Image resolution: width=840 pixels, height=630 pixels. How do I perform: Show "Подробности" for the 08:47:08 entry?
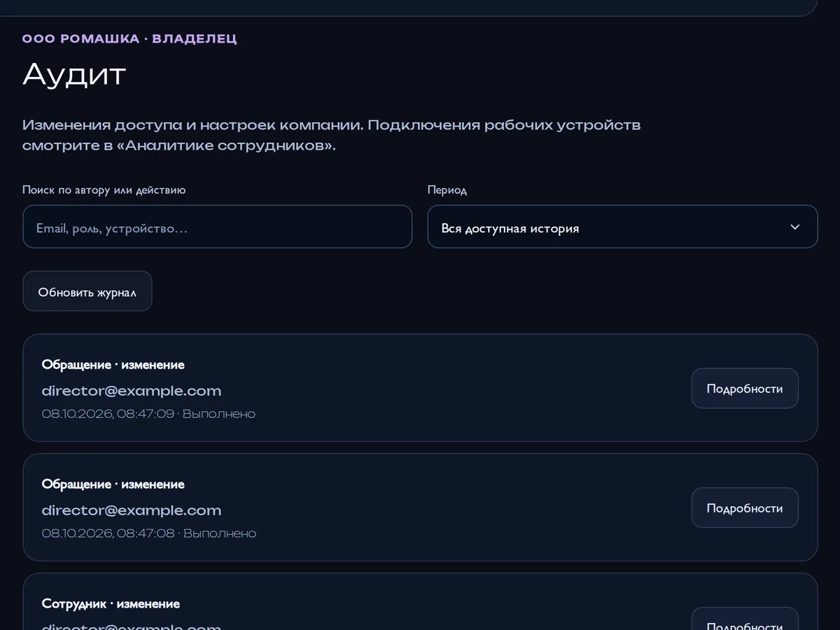[x=745, y=507]
